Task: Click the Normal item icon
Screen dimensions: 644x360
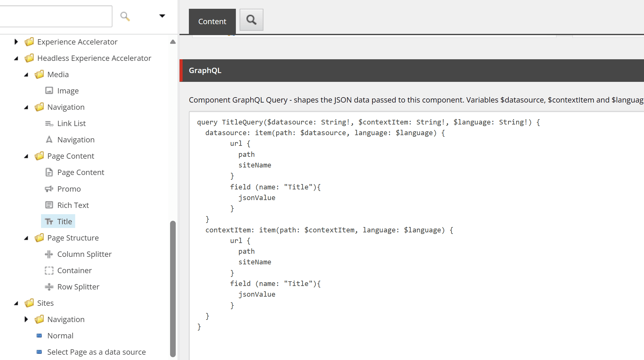Action: 39,336
